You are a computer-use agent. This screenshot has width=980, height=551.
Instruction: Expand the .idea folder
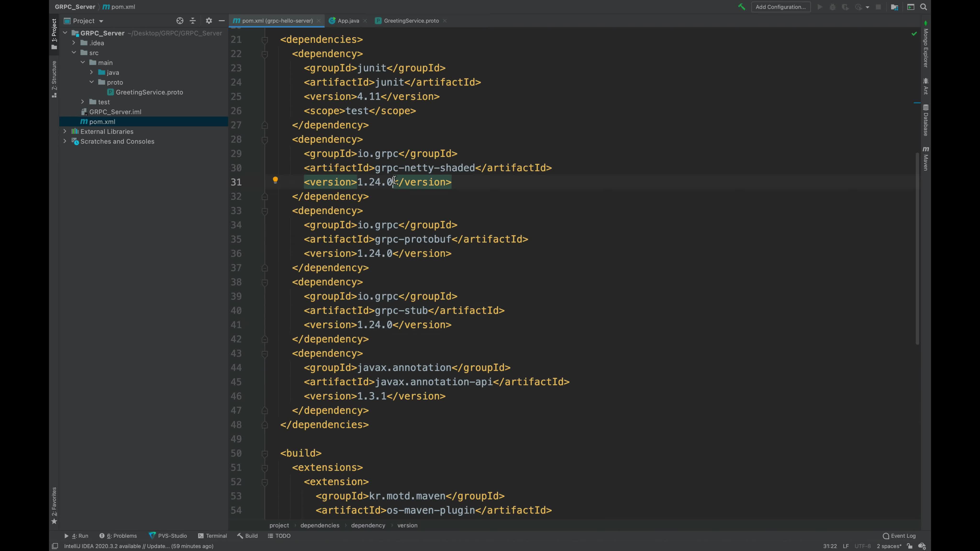(x=74, y=43)
